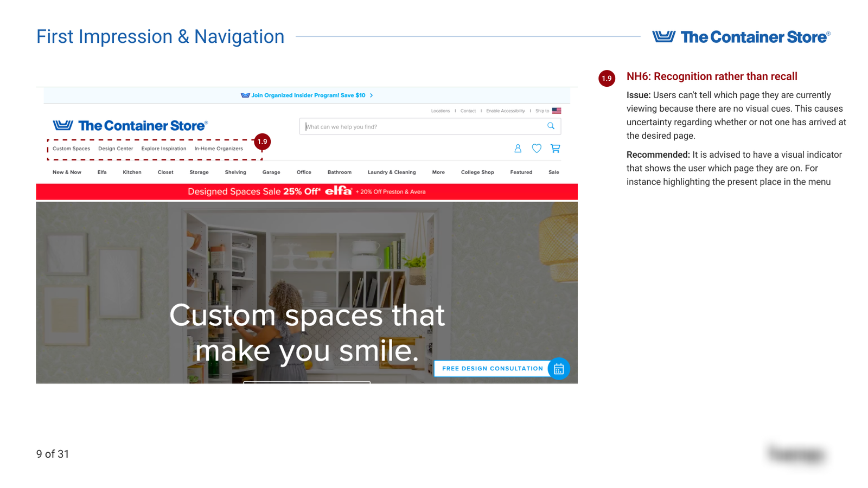Expand the More menu category
Viewport: 868px width, 488px height.
pos(438,172)
